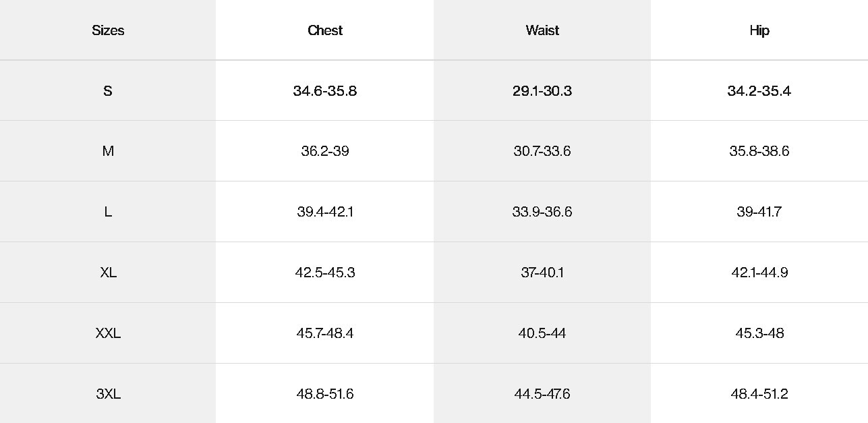Select waist value 29.1-30.3

tap(542, 91)
